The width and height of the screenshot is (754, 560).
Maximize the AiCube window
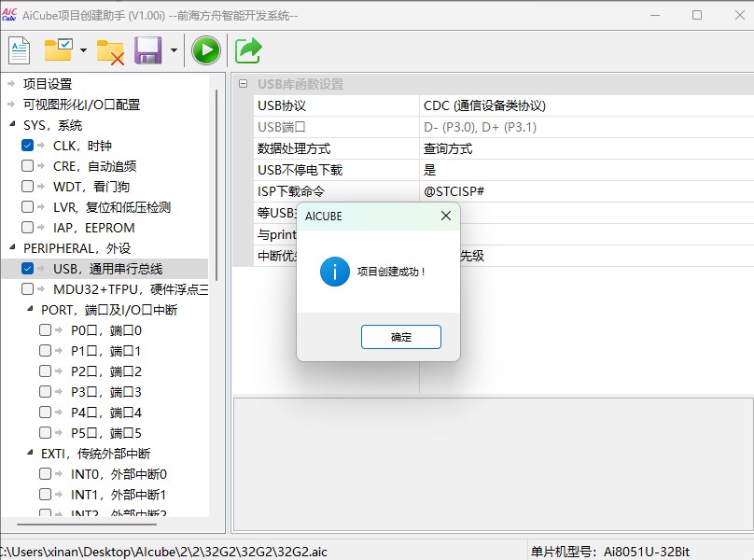(697, 15)
